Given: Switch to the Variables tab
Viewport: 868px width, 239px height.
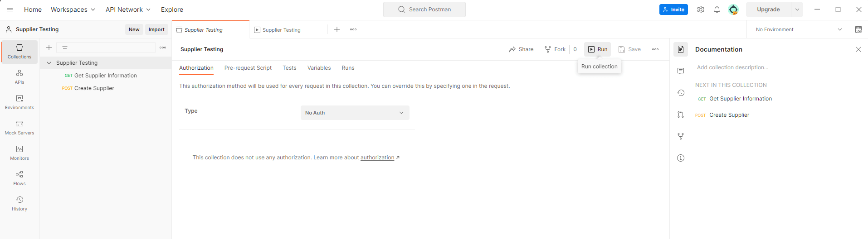Looking at the screenshot, I should [319, 68].
